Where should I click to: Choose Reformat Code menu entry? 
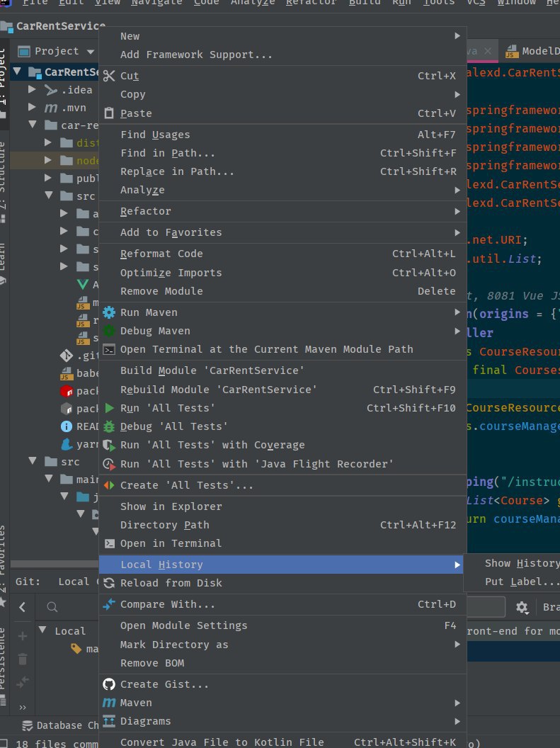(x=282, y=254)
